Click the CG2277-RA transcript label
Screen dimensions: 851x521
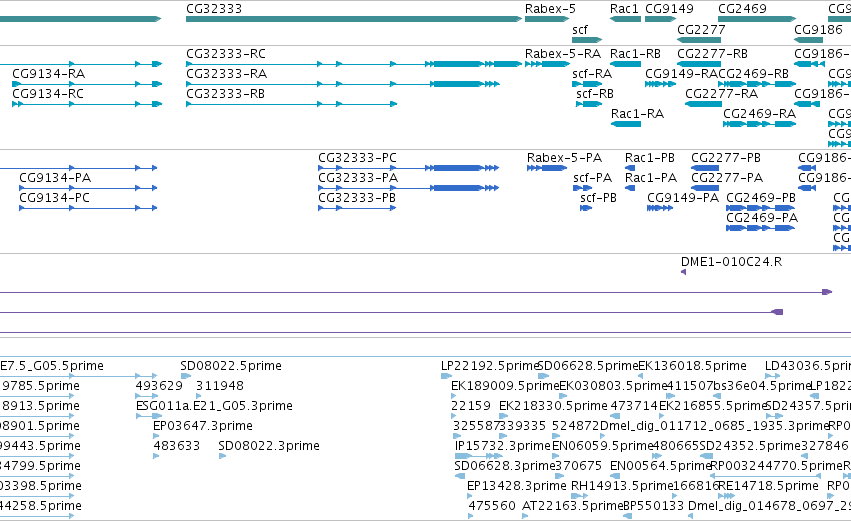point(721,94)
